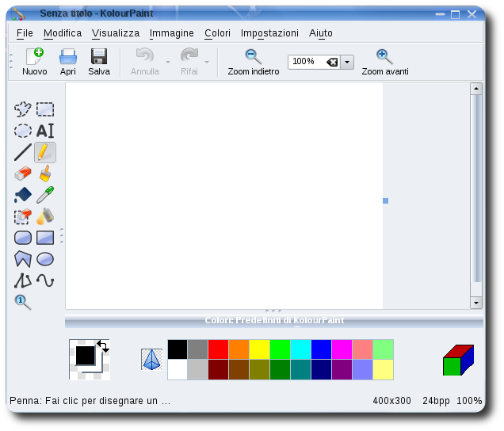Click the Rifai redo button
Viewport: 504px width, 431px height.
pyautogui.click(x=189, y=62)
